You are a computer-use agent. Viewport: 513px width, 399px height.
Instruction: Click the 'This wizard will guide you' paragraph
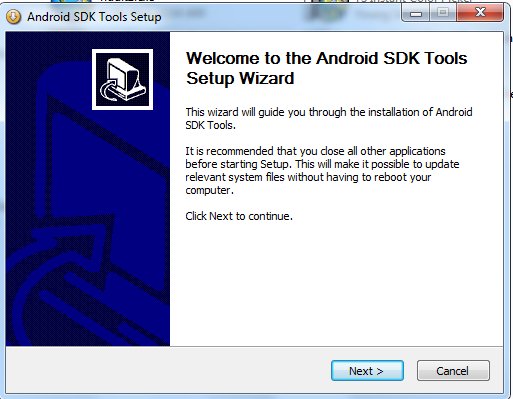[x=329, y=118]
